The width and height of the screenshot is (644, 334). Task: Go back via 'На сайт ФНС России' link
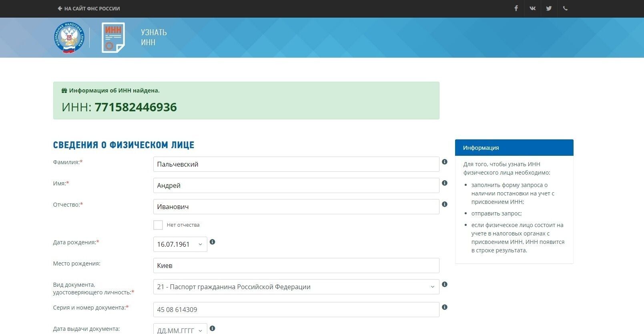(88, 8)
